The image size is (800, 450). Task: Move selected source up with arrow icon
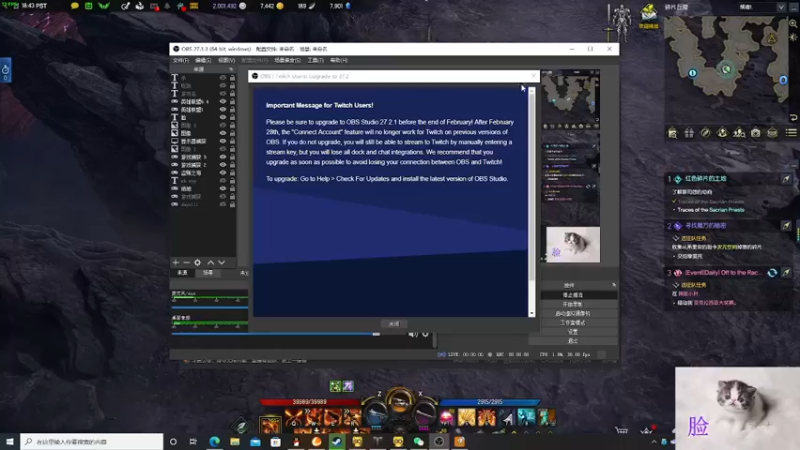210,262
